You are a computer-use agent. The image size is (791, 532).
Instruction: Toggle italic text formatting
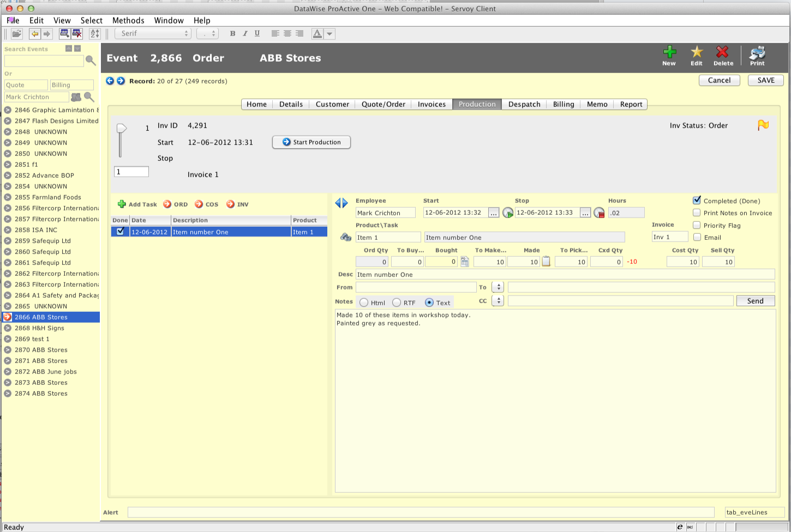pos(245,34)
